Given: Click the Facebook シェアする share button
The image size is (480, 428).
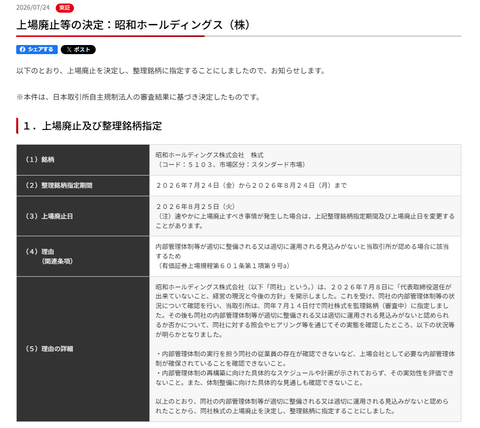Looking at the screenshot, I should [x=37, y=49].
